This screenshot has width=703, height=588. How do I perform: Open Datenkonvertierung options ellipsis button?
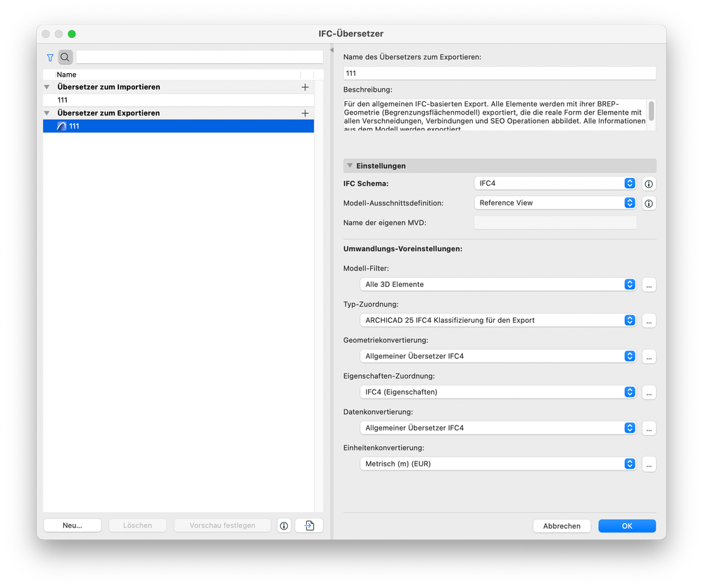[649, 428]
